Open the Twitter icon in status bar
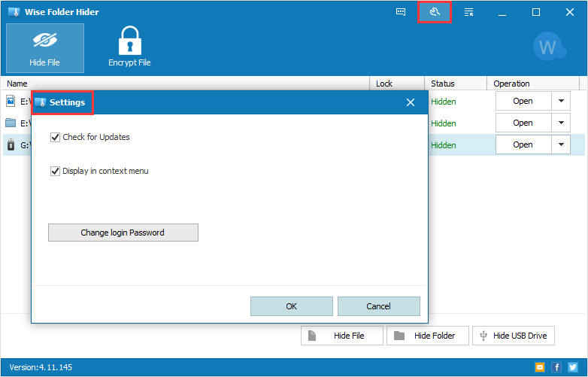Image resolution: width=588 pixels, height=377 pixels. 573,367
